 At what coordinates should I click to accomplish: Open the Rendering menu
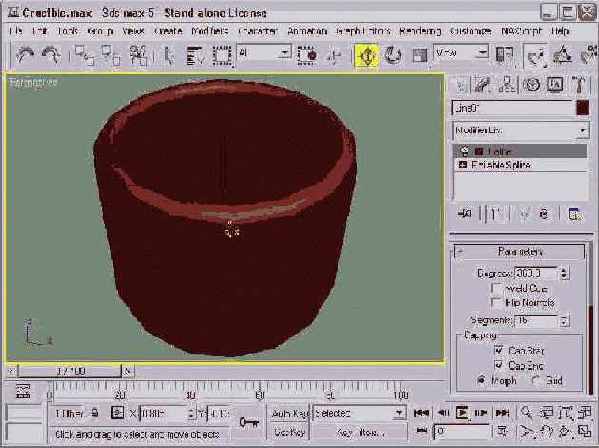(x=420, y=31)
